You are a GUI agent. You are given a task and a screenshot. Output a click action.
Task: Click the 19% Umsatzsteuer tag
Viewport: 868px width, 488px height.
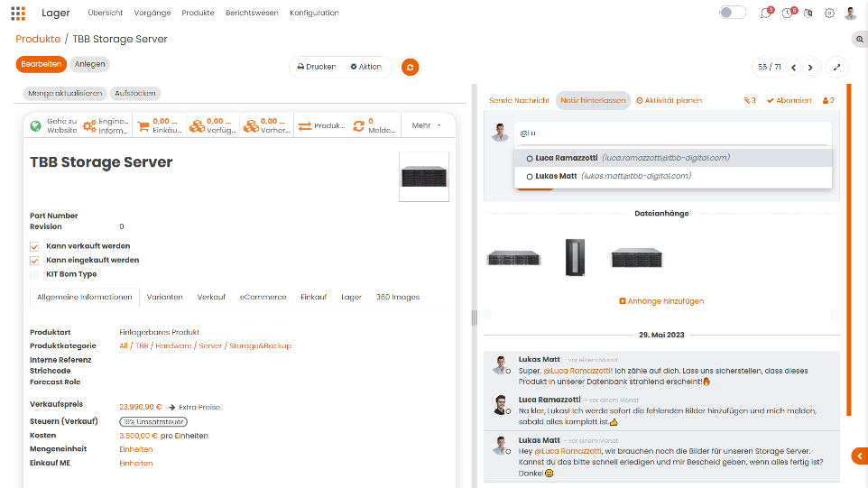pyautogui.click(x=153, y=421)
